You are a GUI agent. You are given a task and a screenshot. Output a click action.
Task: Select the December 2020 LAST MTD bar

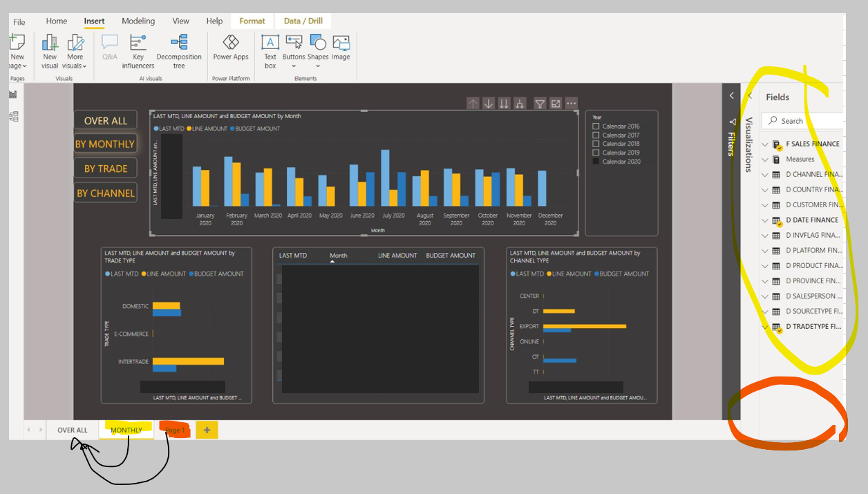click(x=542, y=188)
